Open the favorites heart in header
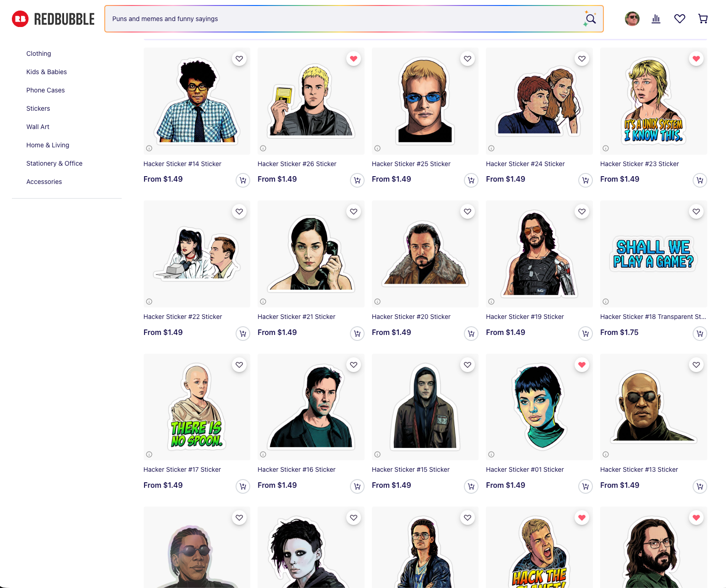Screen dimensions: 726x588 (680, 19)
